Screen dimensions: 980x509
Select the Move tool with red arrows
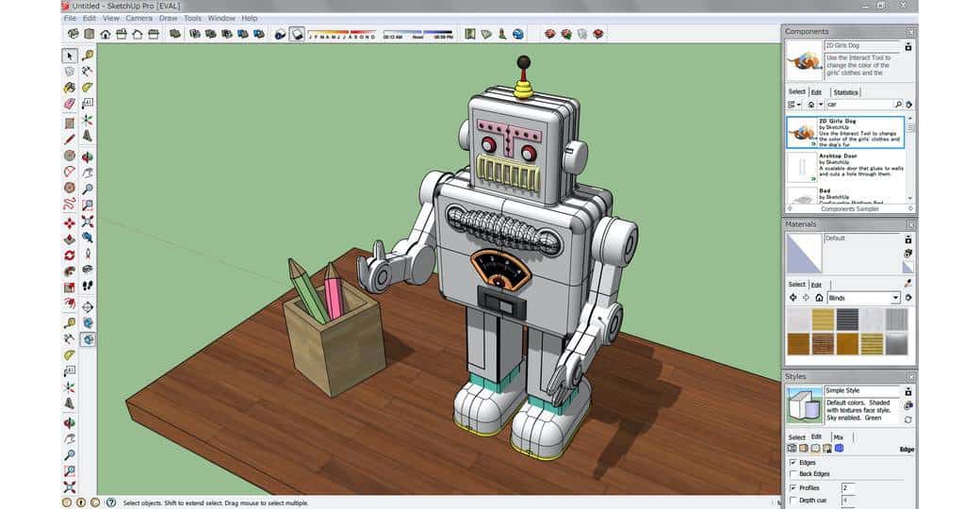click(70, 222)
